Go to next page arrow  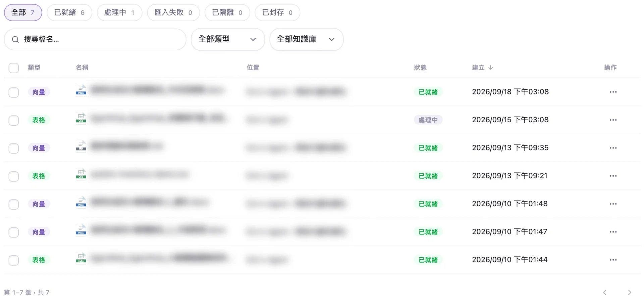[630, 293]
